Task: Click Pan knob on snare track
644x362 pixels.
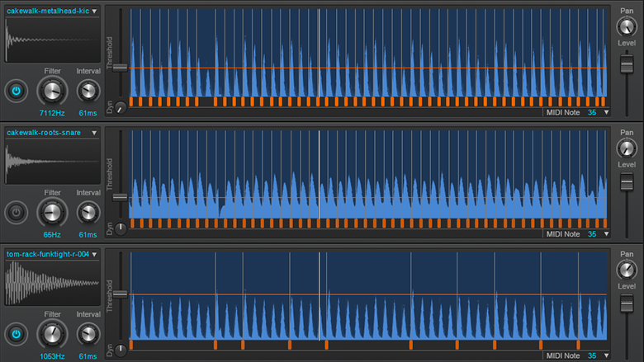Action: click(x=627, y=148)
